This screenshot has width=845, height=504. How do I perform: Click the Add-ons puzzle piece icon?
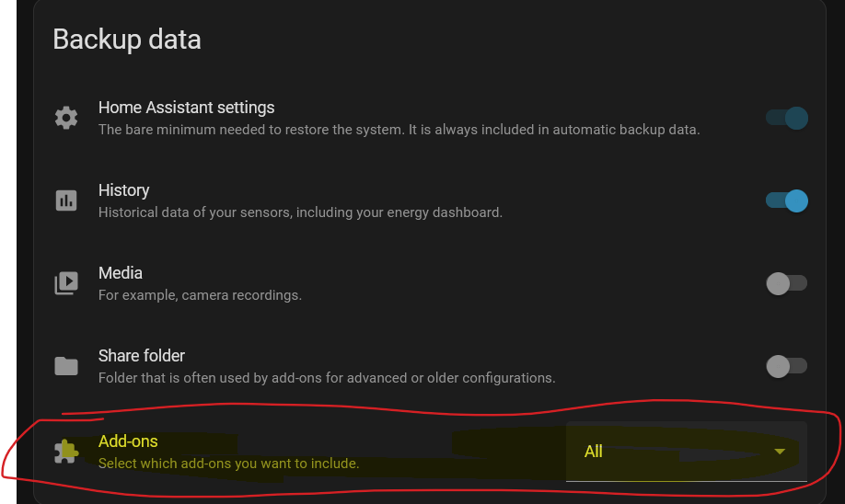click(x=66, y=451)
